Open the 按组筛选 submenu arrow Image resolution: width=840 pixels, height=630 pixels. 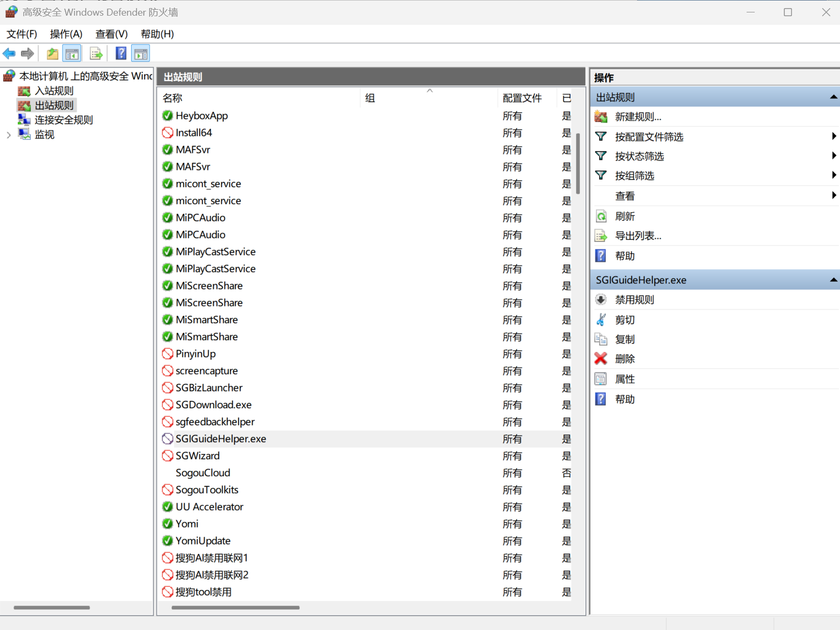[x=834, y=175]
